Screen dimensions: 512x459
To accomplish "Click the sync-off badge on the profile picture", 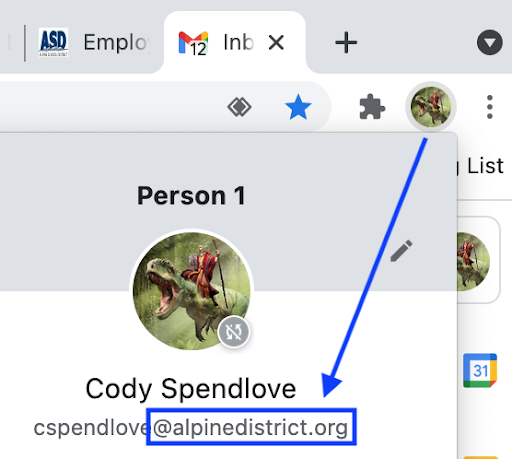I will coord(234,332).
